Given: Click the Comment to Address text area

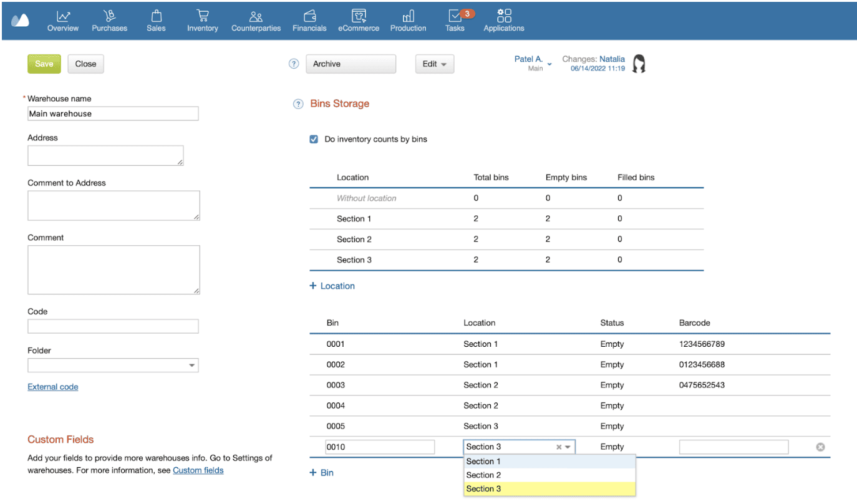Looking at the screenshot, I should coord(114,206).
